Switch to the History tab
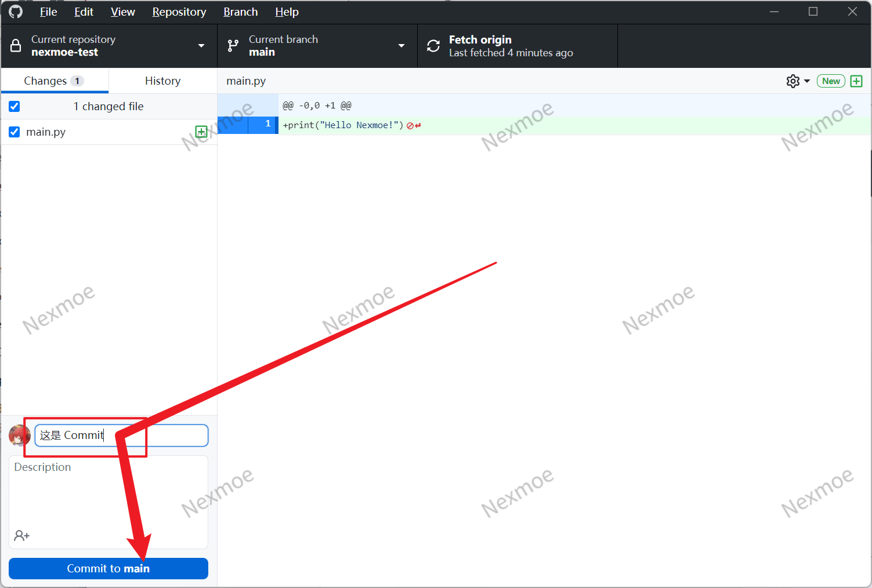The image size is (872, 588). tap(162, 81)
